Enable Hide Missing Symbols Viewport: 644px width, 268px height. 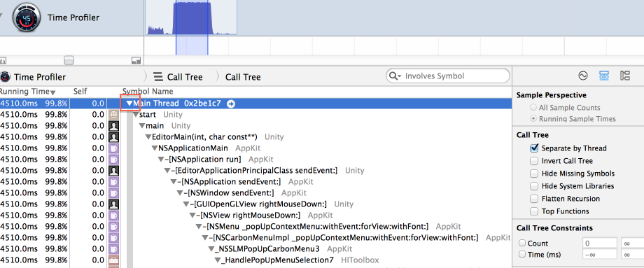tap(534, 174)
